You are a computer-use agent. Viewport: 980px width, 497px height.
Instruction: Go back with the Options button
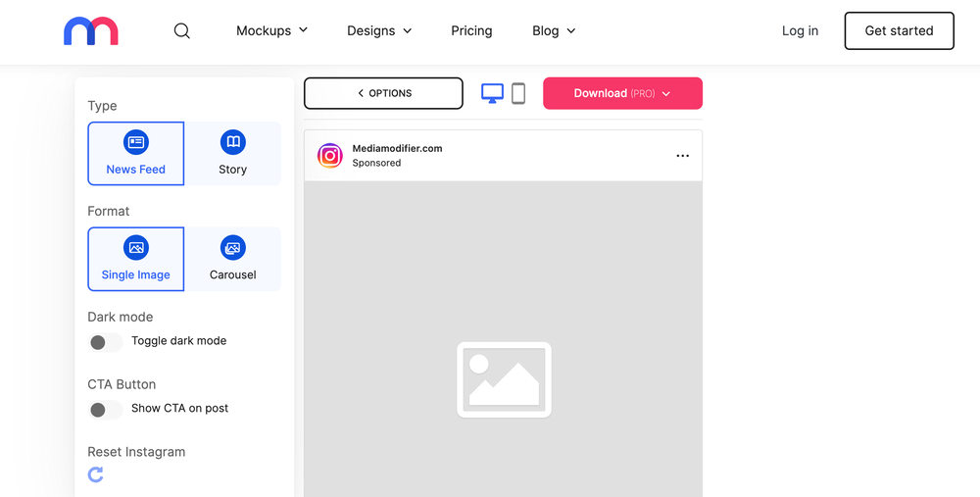[x=384, y=93]
